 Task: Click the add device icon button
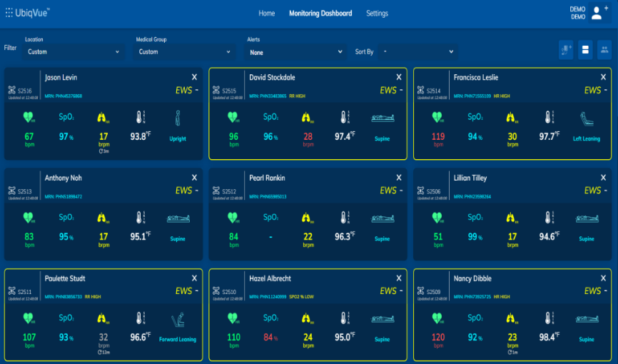coord(567,49)
